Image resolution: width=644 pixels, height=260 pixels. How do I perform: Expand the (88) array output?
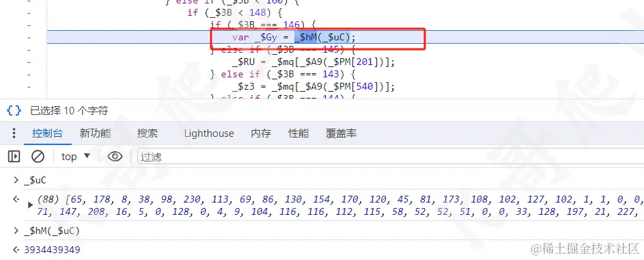pyautogui.click(x=30, y=205)
